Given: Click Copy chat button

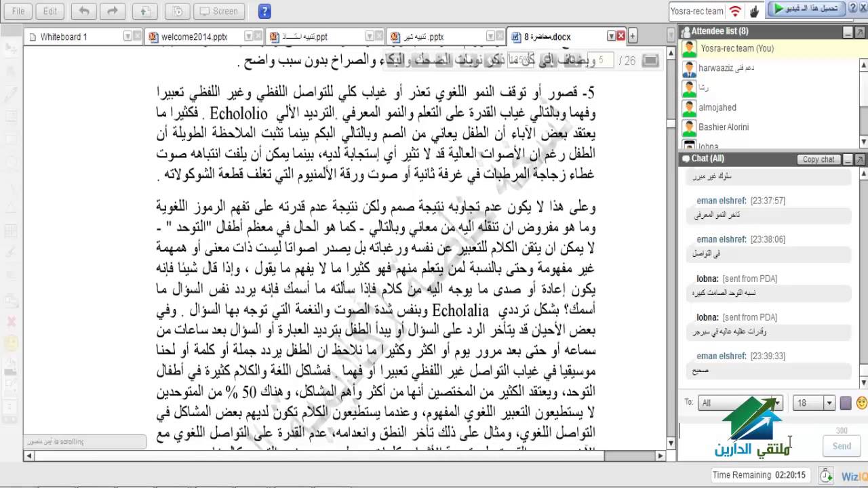Looking at the screenshot, I should pos(818,159).
